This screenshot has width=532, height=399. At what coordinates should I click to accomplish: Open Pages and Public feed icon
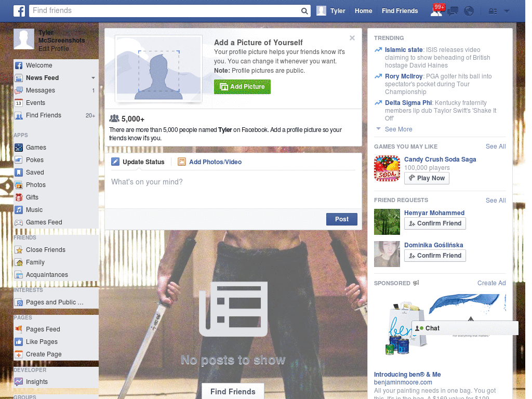[x=19, y=302]
